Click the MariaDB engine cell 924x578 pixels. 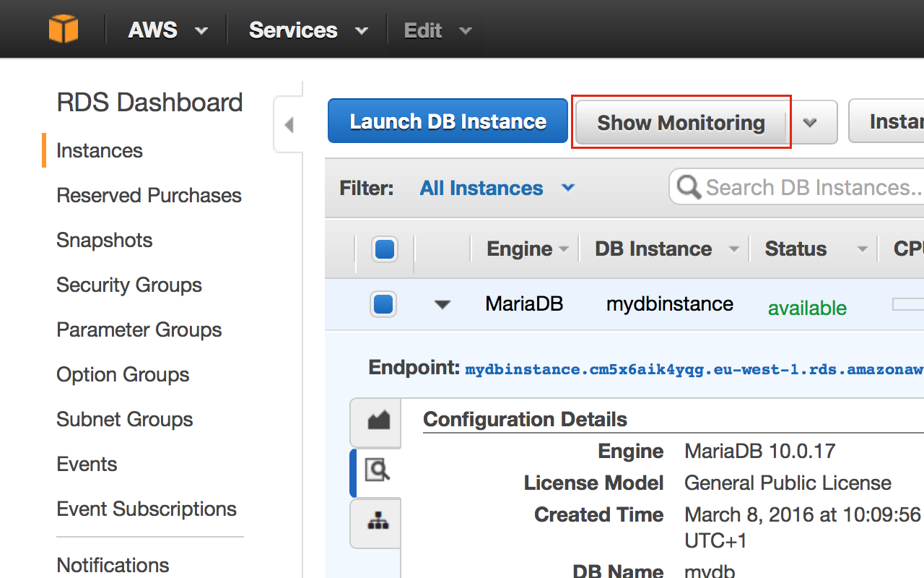click(524, 304)
